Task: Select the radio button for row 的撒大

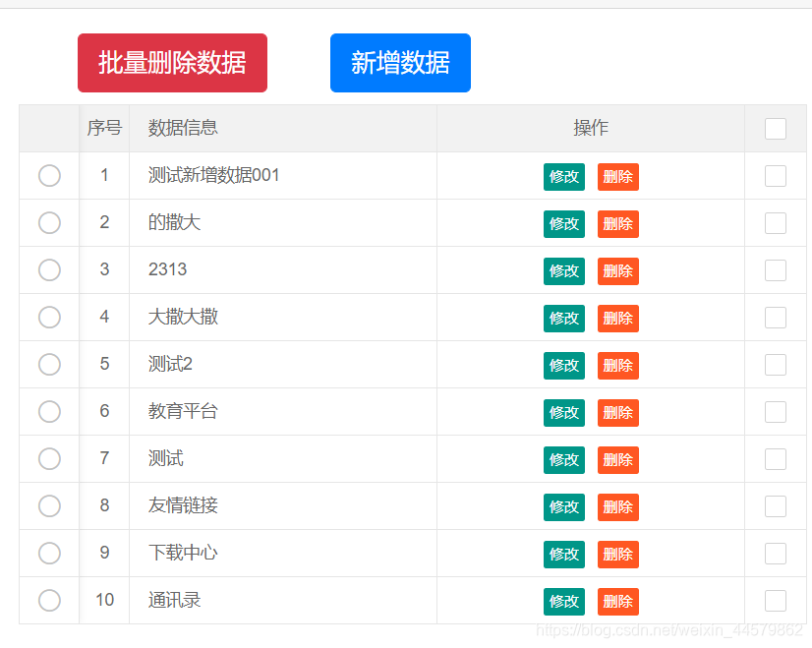Action: (49, 223)
